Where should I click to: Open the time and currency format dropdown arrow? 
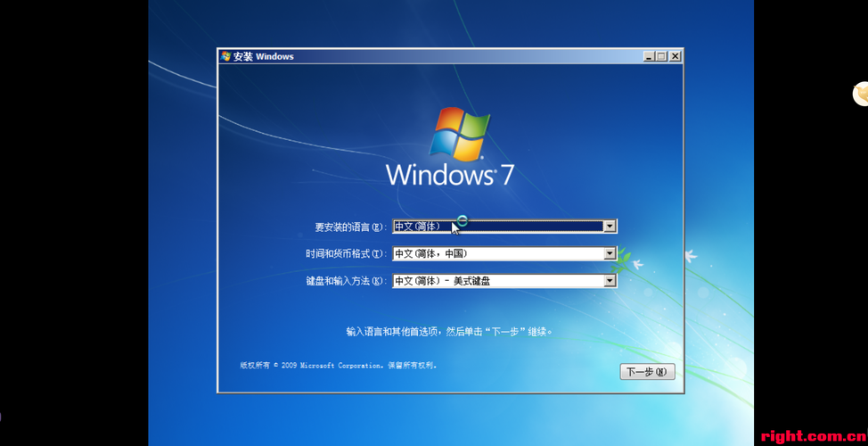coord(610,253)
